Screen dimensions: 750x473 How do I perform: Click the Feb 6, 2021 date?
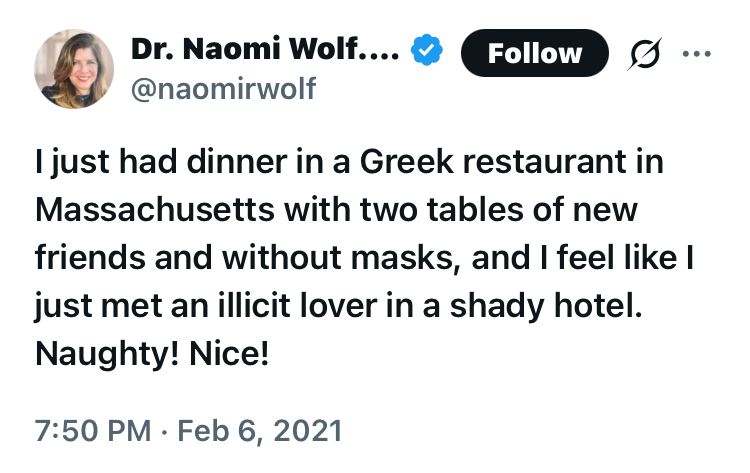coord(260,430)
